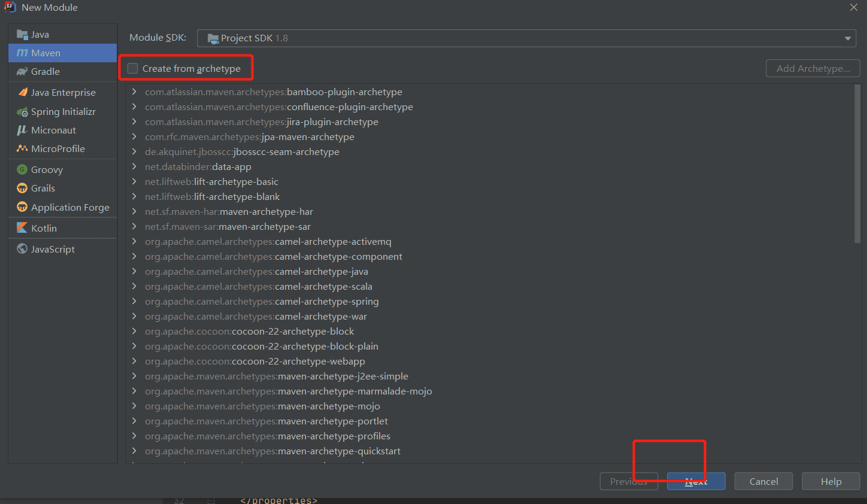867x504 pixels.
Task: Choose Kotlin label in sidebar
Action: [x=44, y=228]
